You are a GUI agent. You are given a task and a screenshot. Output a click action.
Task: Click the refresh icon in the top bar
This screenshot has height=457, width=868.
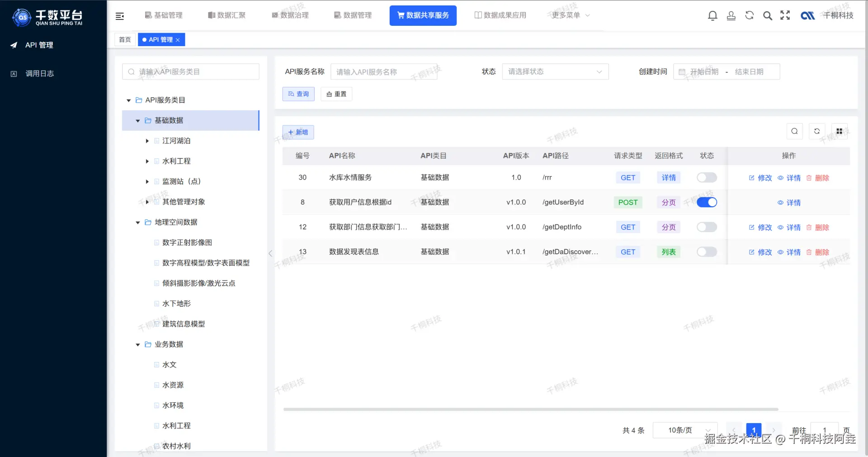click(x=749, y=15)
